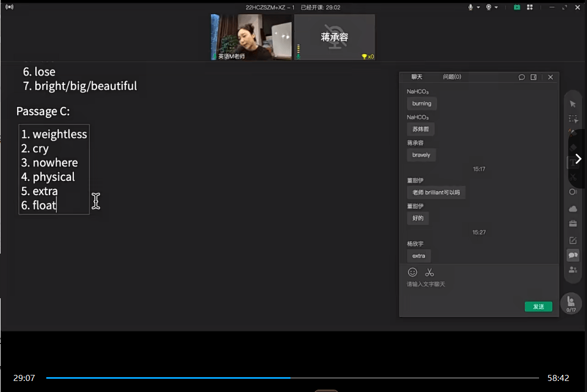Click the broadcast signal icon at top-left
This screenshot has width=587, height=392.
[x=9, y=7]
